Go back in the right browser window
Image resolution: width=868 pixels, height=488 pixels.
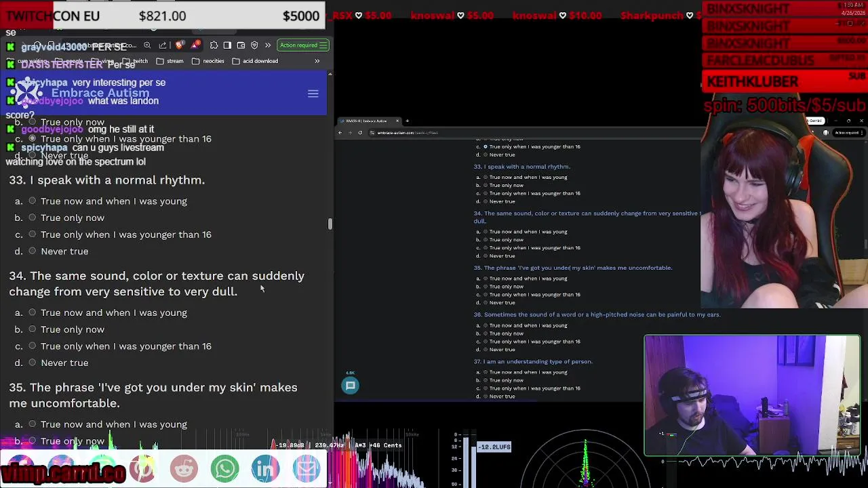[x=341, y=133]
